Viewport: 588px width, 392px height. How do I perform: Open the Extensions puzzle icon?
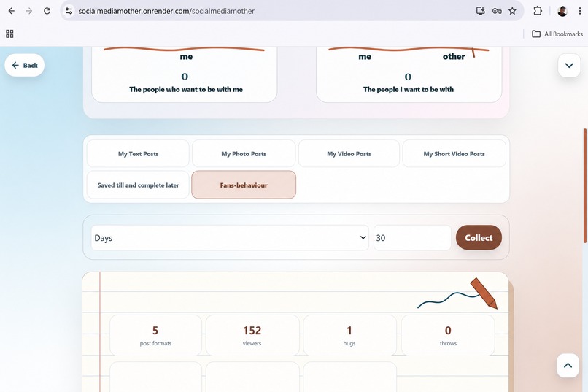(538, 11)
